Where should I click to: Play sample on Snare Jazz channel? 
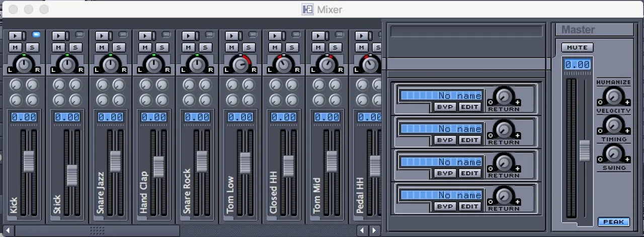pyautogui.click(x=102, y=36)
